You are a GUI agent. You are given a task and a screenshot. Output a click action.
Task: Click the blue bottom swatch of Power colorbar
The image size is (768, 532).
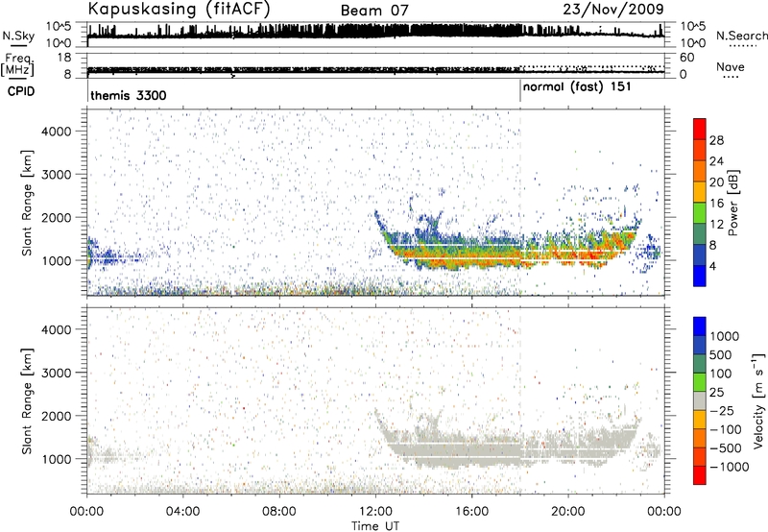[x=700, y=276]
